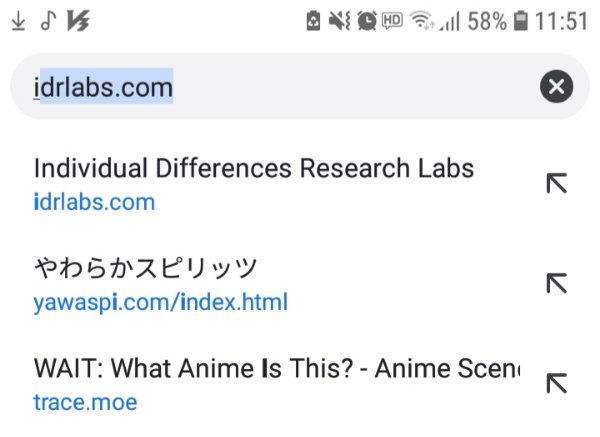
Task: Open the idrlabs.com suggestion URL
Action: coord(94,202)
